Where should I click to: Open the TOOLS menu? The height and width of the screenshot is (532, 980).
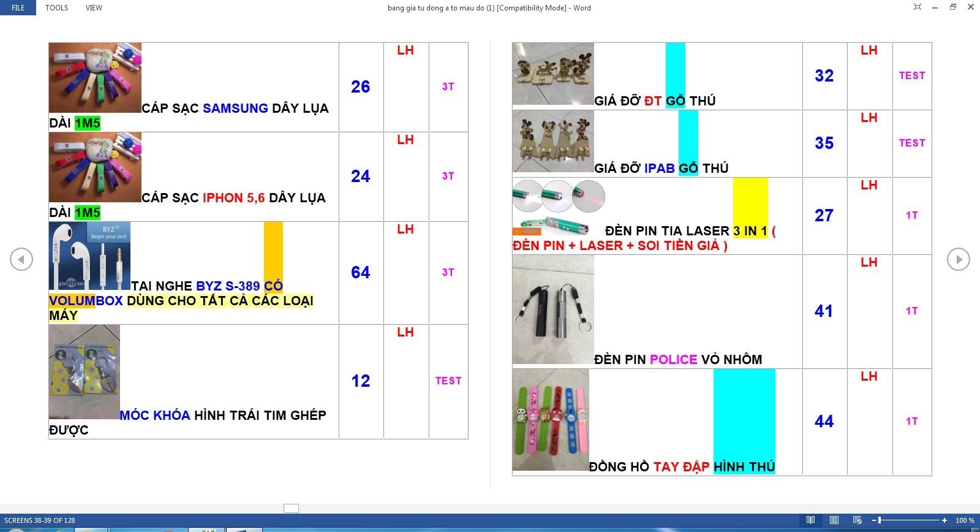(x=56, y=7)
